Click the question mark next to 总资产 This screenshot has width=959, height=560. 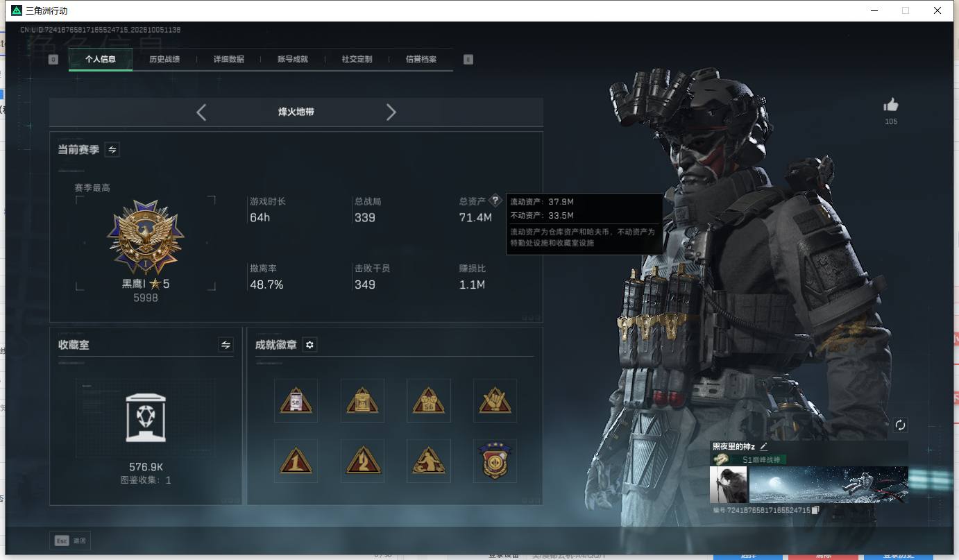[x=495, y=201]
